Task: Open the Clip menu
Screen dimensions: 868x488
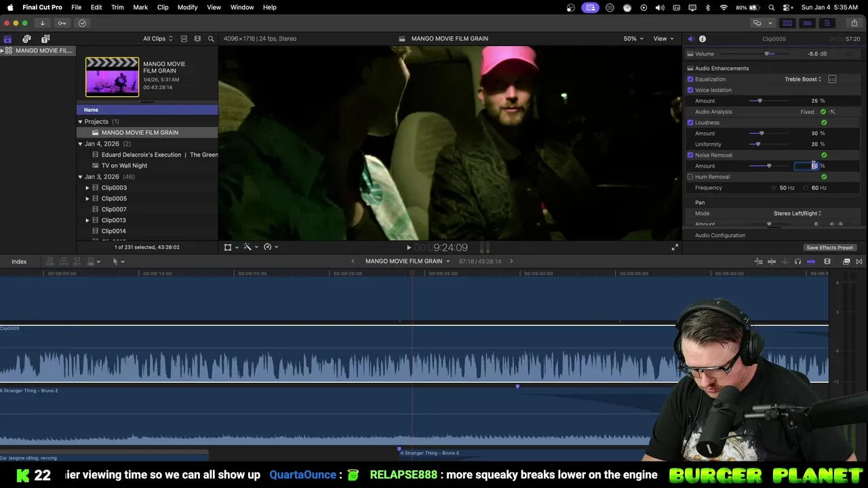Action: point(163,7)
